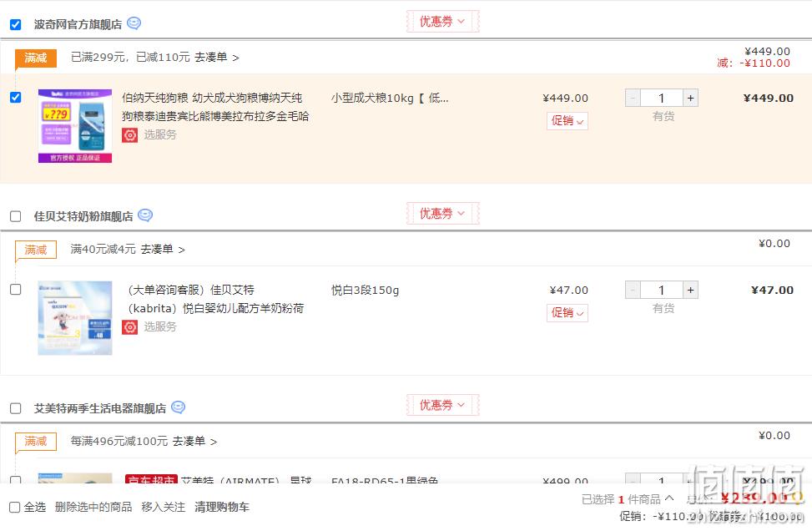Click the red 选服务 icon for 佳贝艾特 milk powder
Viewport: 812px width, 531px height.
pos(129,327)
